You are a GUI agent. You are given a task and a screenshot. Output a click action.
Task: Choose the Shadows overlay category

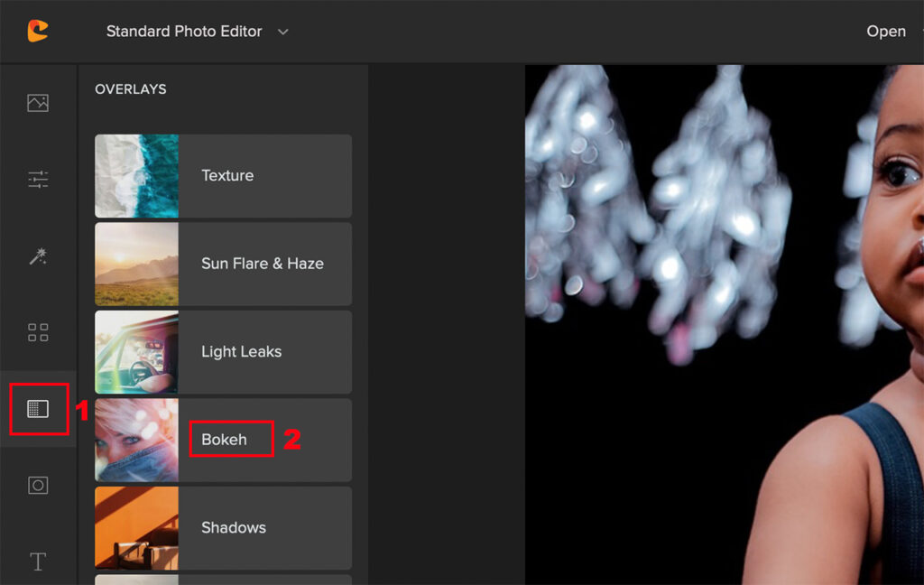coord(224,528)
